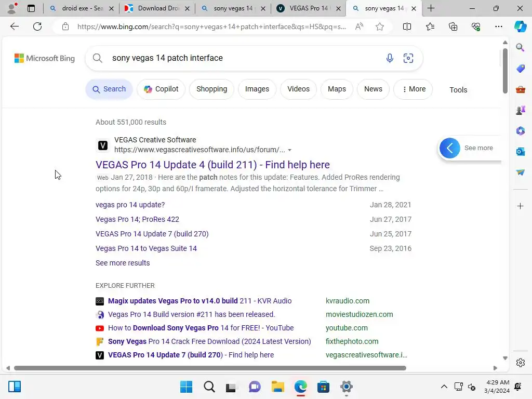Open Outlook sidebar icon

coord(520,151)
